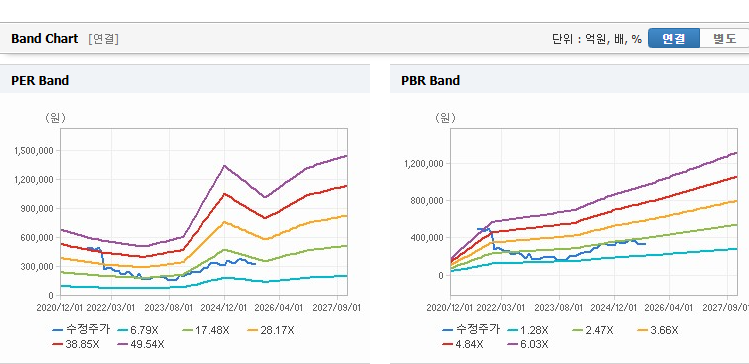Toggle the 3.66X legend entry
Screen dimensions: 749x364
coord(658,330)
